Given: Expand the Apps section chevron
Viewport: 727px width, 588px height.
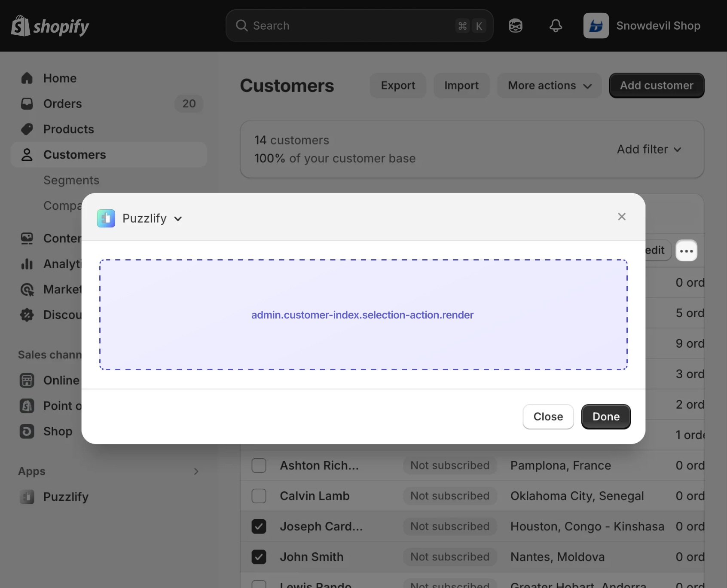Looking at the screenshot, I should pyautogui.click(x=196, y=472).
